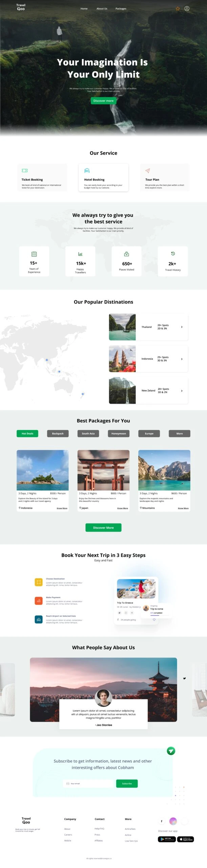
Task: Expand the Thailand destination chevron
Action: tap(182, 327)
